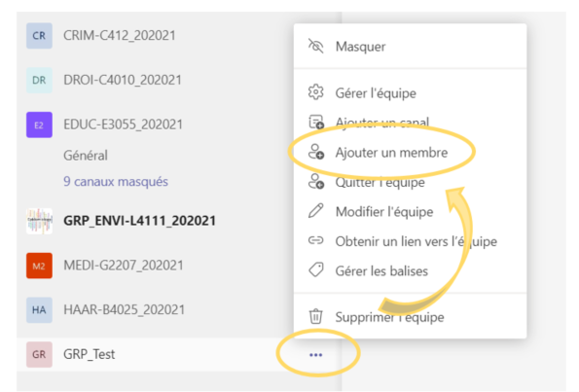Click the tag icon for Gérer les balises

coord(315,270)
